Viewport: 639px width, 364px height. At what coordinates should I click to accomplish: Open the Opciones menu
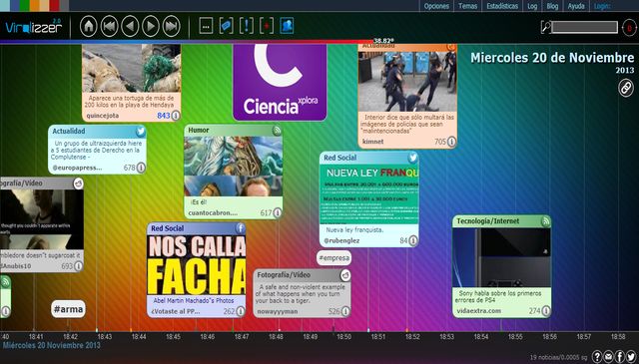436,6
